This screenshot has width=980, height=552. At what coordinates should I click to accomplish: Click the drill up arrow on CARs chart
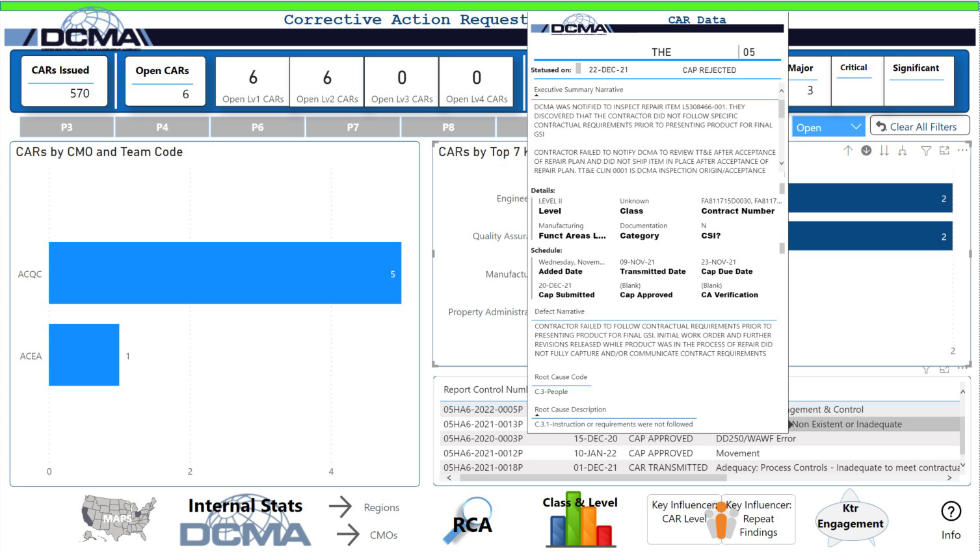[x=848, y=150]
